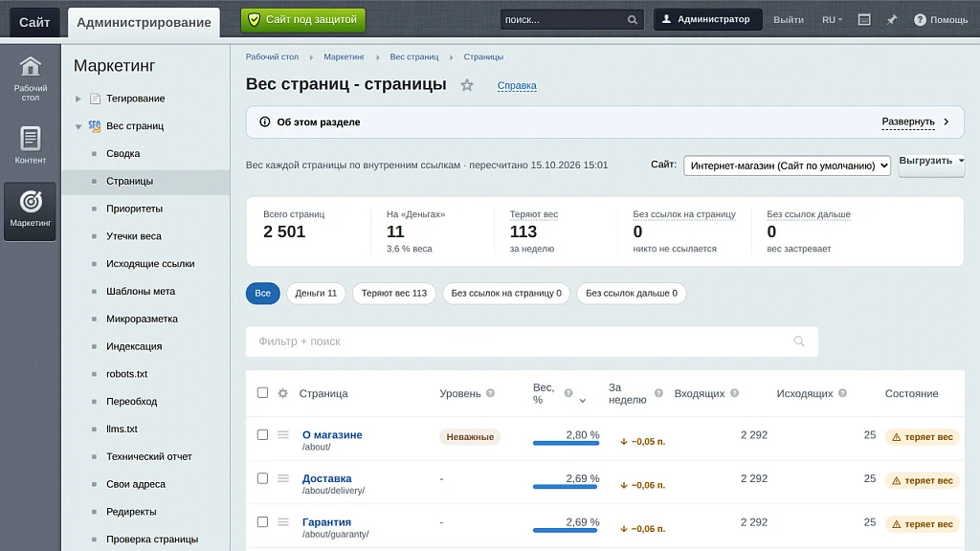Add page to favorites with star icon
This screenshot has width=980, height=551.
(x=467, y=85)
